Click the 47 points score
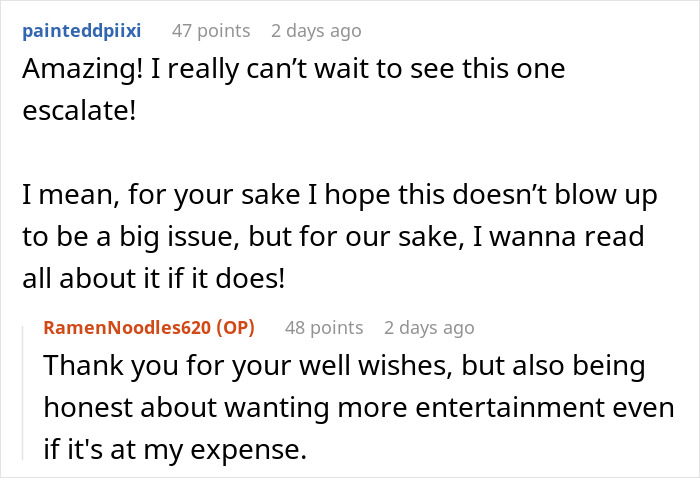 click(x=211, y=30)
